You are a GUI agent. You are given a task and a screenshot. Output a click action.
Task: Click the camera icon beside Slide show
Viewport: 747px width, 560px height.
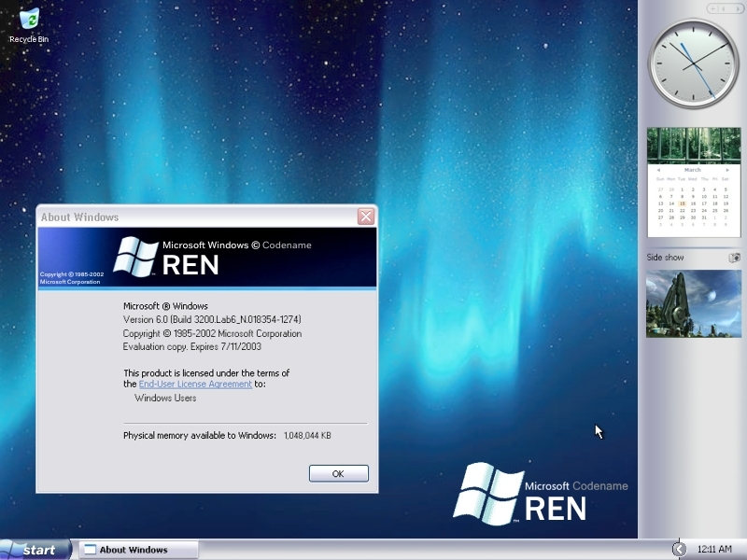coord(734,258)
